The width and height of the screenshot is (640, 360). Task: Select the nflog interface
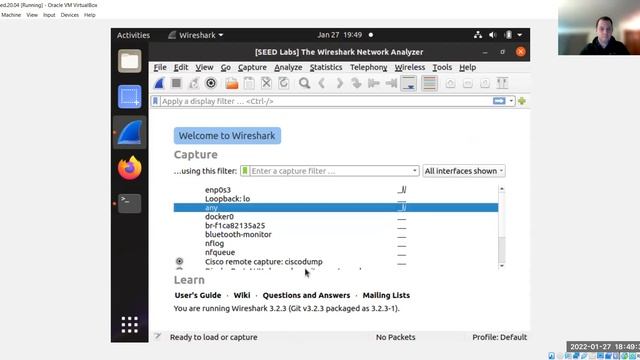click(336, 244)
